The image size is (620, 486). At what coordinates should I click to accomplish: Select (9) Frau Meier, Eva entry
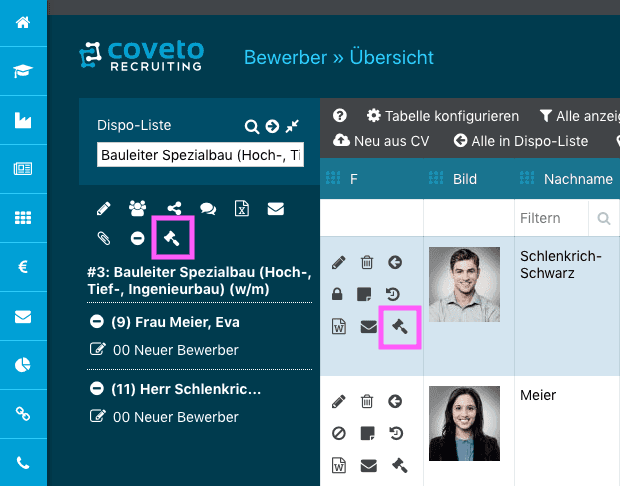click(x=175, y=322)
